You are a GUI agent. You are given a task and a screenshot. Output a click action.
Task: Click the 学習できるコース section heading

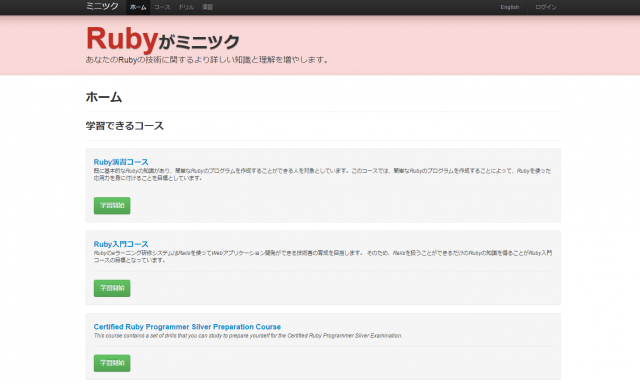pyautogui.click(x=124, y=126)
